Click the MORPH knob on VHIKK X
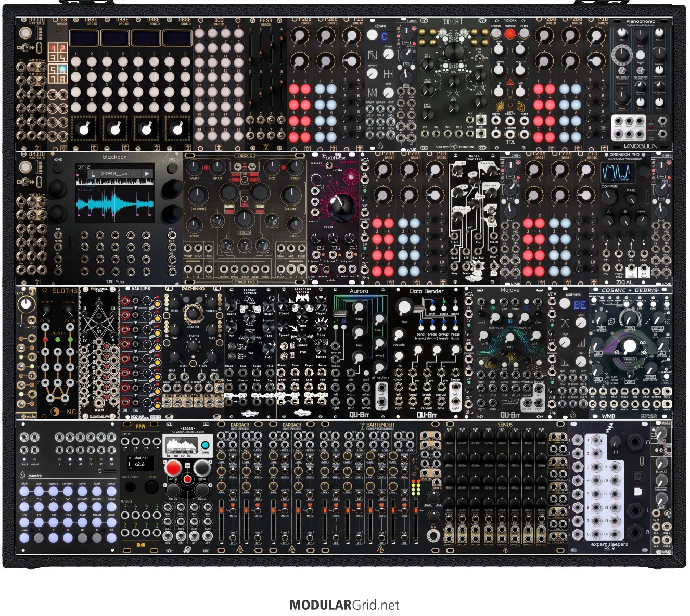The height and width of the screenshot is (616, 690). [198, 196]
